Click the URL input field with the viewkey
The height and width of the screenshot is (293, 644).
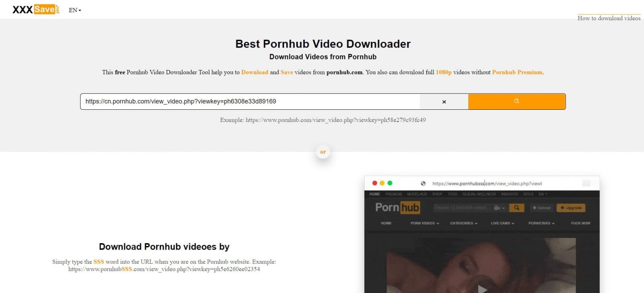coord(250,101)
